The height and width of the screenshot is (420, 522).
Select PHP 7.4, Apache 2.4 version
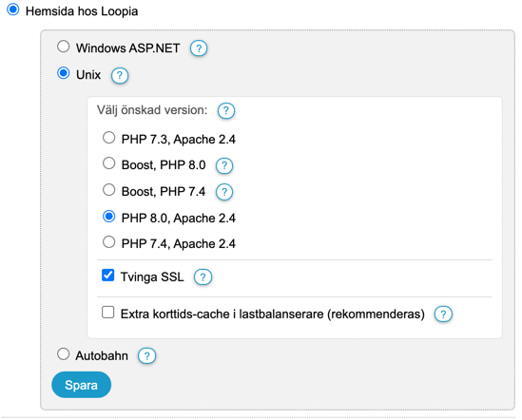pyautogui.click(x=108, y=242)
